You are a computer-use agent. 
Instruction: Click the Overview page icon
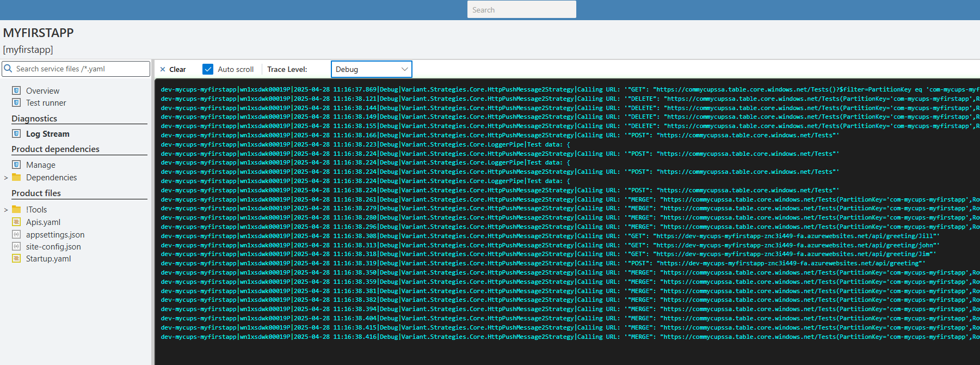pos(16,90)
